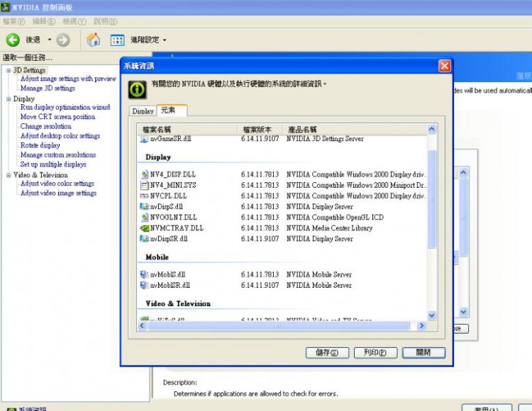This screenshot has width=532, height=411.
Task: Click the horizontal scroll right arrow
Action: point(422,326)
